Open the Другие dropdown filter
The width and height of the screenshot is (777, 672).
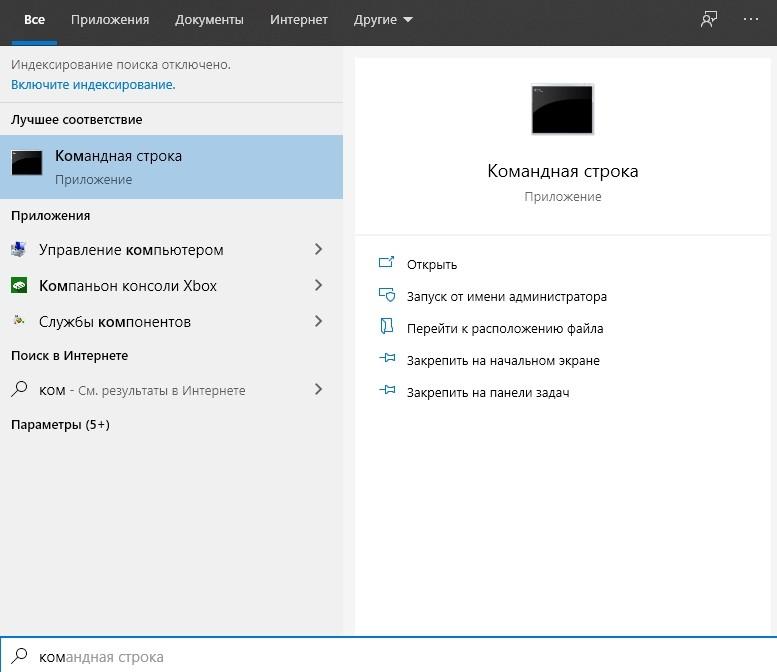point(383,20)
